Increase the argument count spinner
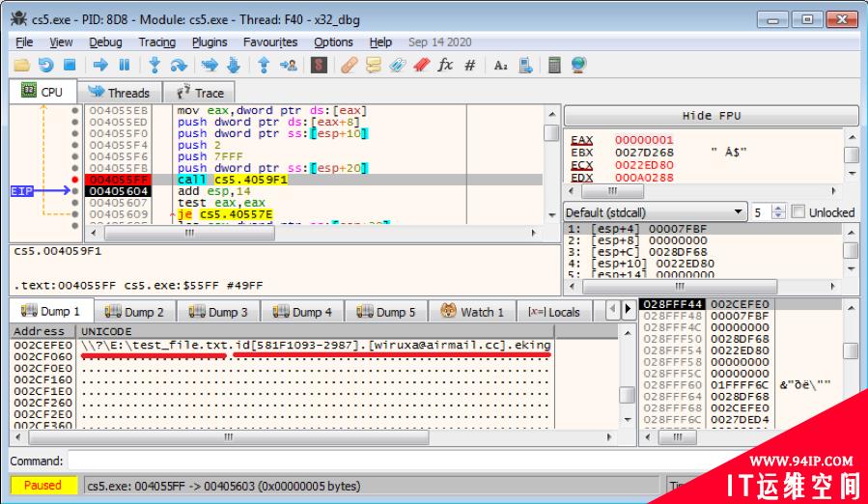Screen dimensions: 868x504 pos(778,209)
